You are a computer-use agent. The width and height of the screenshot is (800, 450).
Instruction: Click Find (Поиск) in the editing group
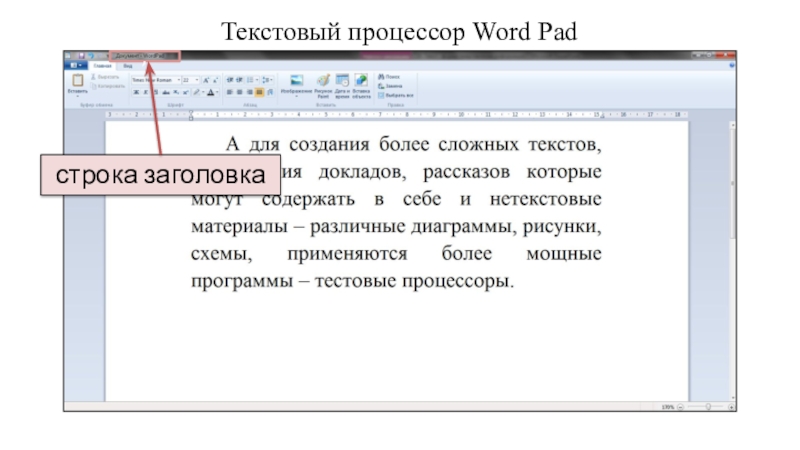389,77
